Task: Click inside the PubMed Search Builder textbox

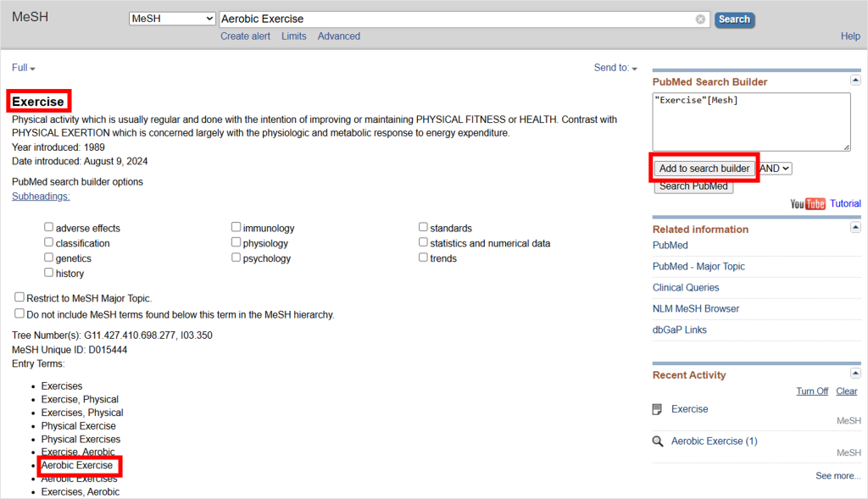Action: click(751, 122)
